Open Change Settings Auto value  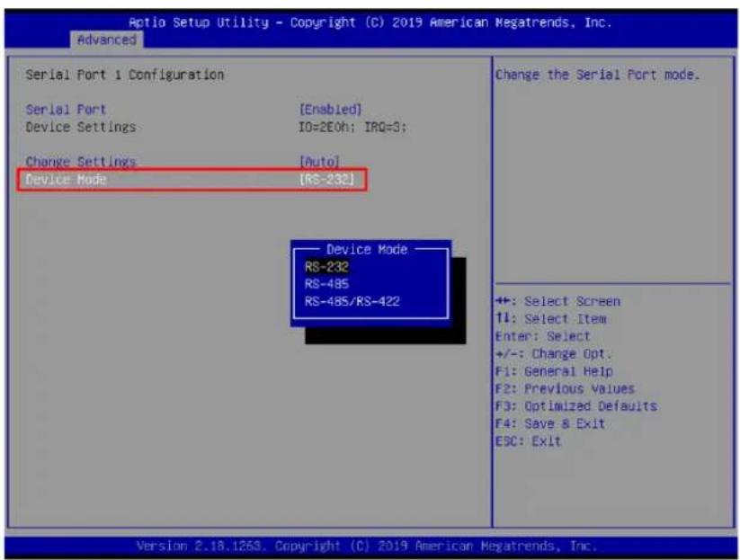(x=319, y=162)
